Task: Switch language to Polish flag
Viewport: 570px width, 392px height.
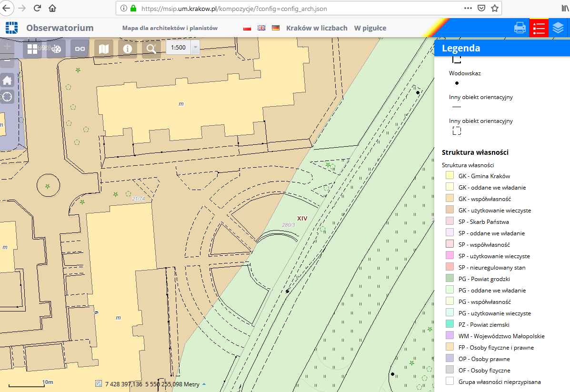Action: 247,28
